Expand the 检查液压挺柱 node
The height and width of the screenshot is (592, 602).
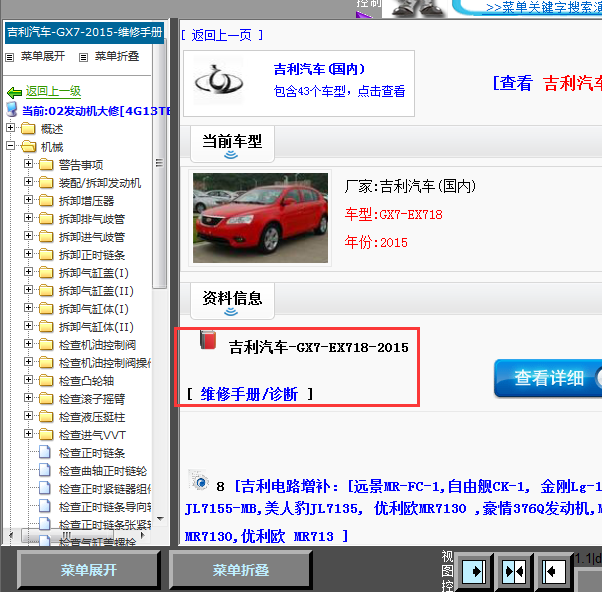pos(28,415)
